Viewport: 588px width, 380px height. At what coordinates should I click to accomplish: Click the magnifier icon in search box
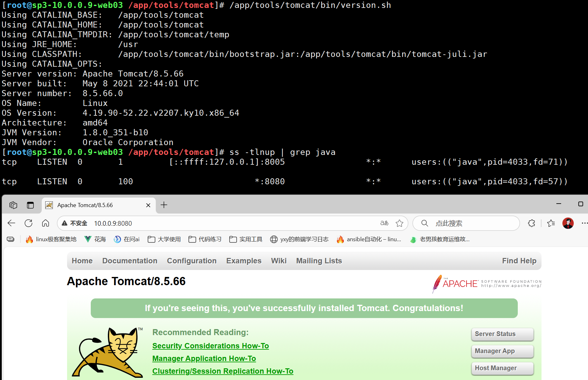pos(425,223)
